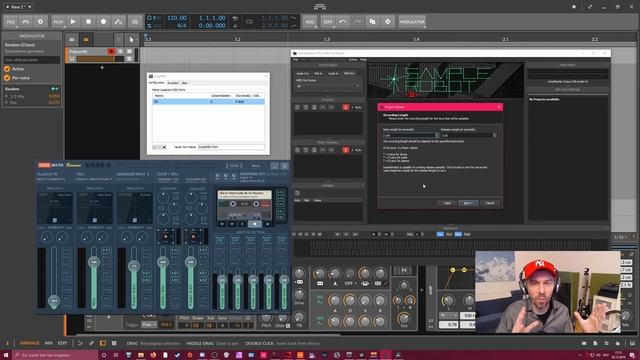Toggle the POLY button in the Polysynth device
This screenshot has height=360, width=640.
coord(166,325)
